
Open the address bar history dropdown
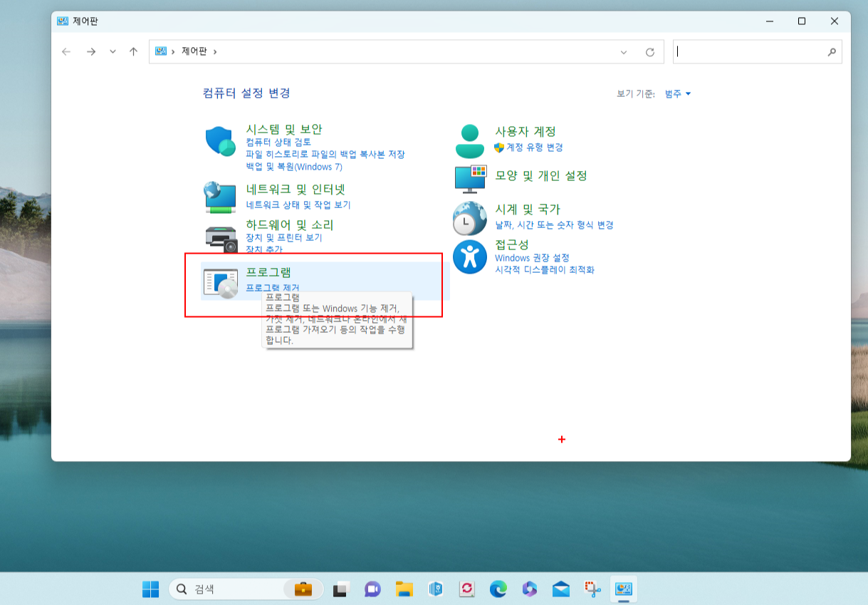coord(624,52)
